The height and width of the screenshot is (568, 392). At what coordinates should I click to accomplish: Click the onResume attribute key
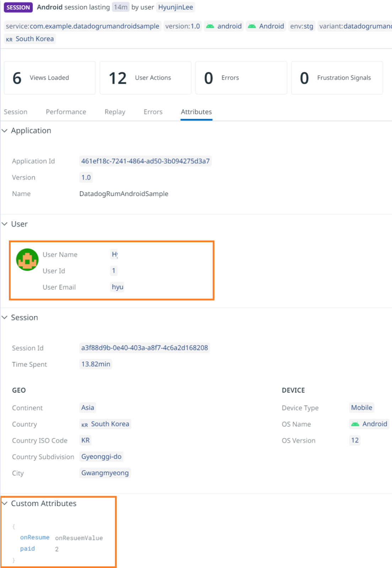pos(35,538)
